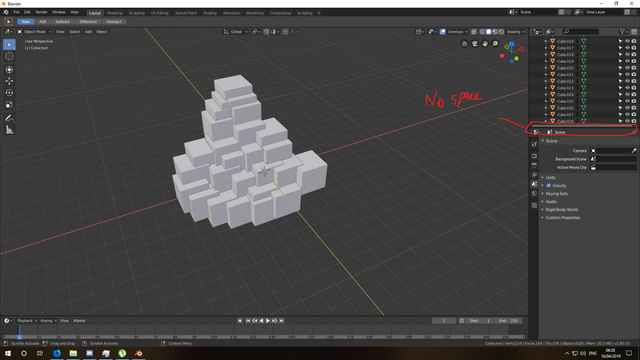Toggle the snapping magnet button
This screenshot has width=640, height=360.
click(x=266, y=32)
